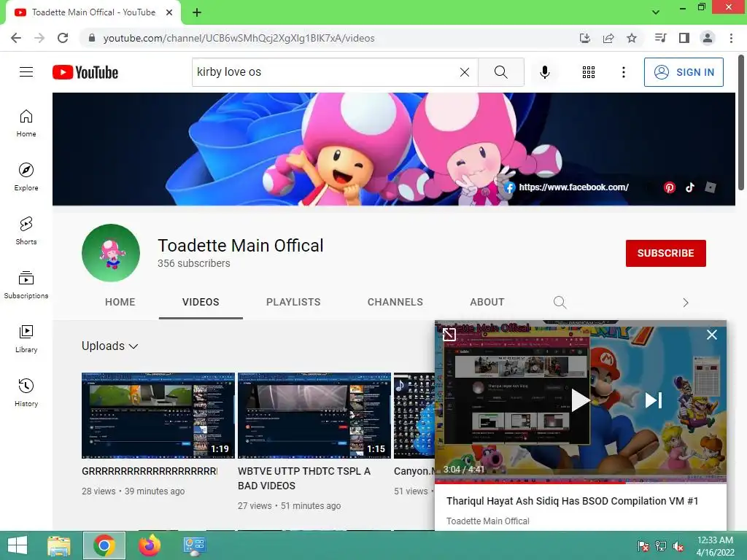
Task: Open Home in the sidebar
Action: (26, 122)
